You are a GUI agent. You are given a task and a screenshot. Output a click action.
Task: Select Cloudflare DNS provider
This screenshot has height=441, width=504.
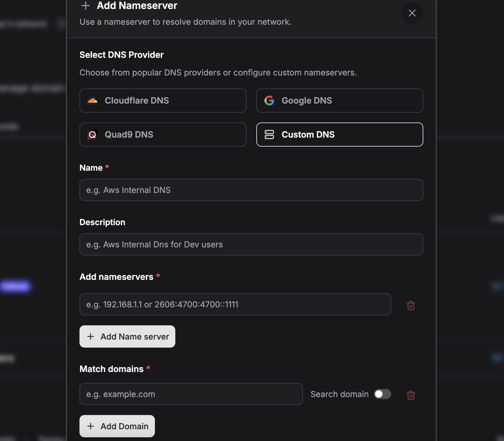tap(163, 101)
